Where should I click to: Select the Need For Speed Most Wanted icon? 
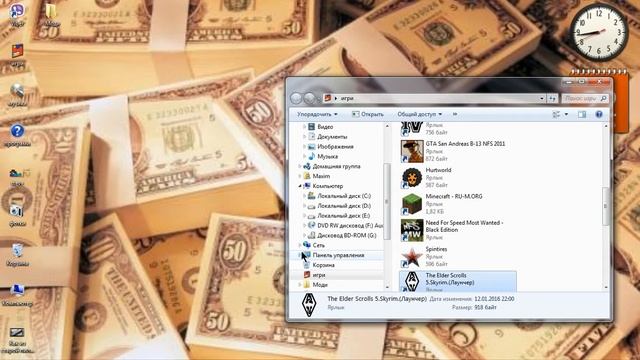coord(412,230)
